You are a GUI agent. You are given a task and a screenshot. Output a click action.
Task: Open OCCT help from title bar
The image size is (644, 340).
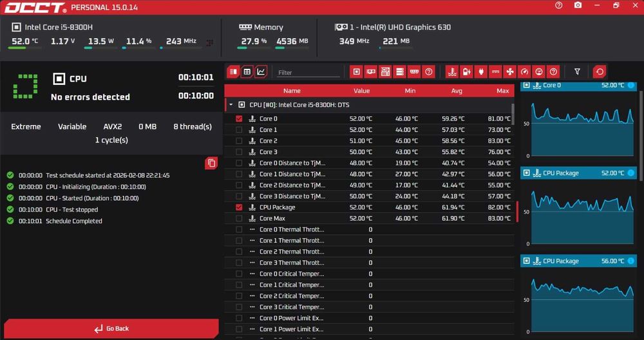(558, 5)
